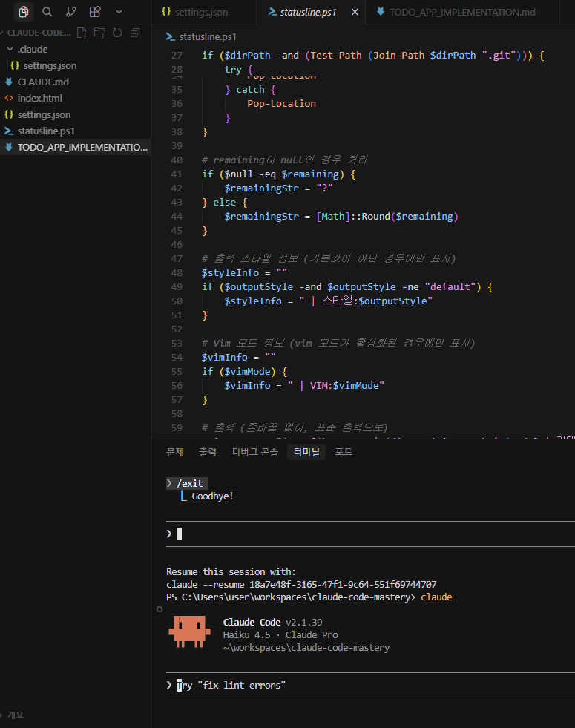Click PowerShell icon in the breadcrumb

click(x=171, y=36)
